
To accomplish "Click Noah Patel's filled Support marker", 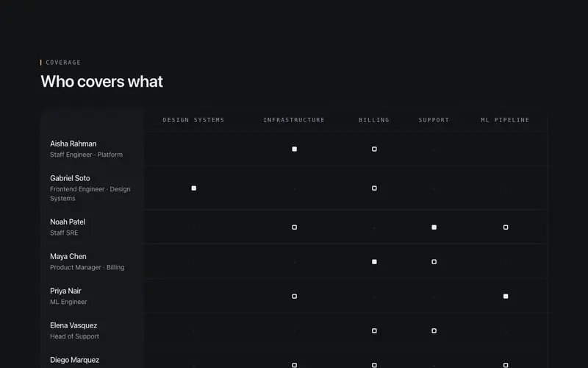I will pos(434,227).
